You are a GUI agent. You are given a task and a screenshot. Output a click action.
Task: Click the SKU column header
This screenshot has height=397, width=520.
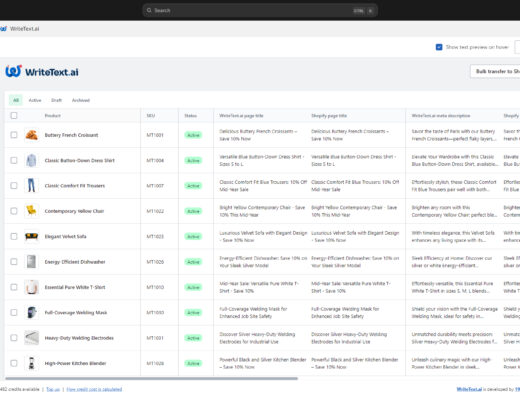151,116
